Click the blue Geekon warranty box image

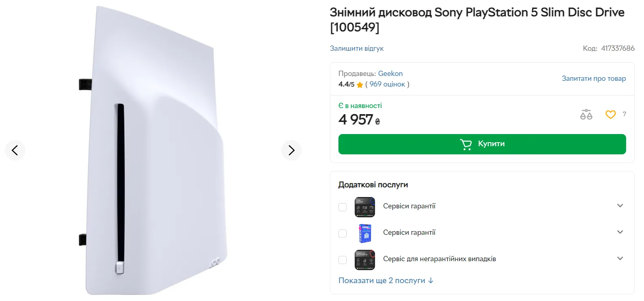(364, 234)
